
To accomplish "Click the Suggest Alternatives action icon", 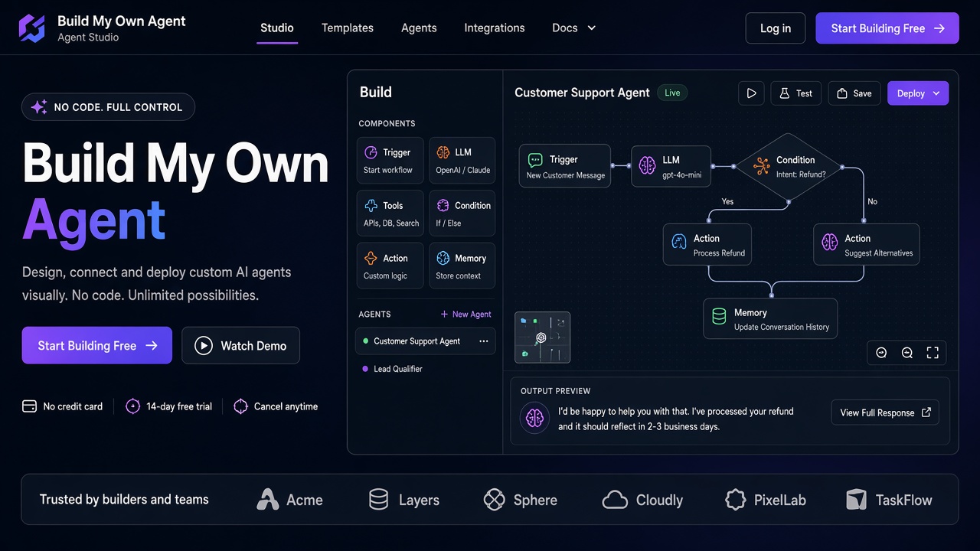I will [830, 242].
